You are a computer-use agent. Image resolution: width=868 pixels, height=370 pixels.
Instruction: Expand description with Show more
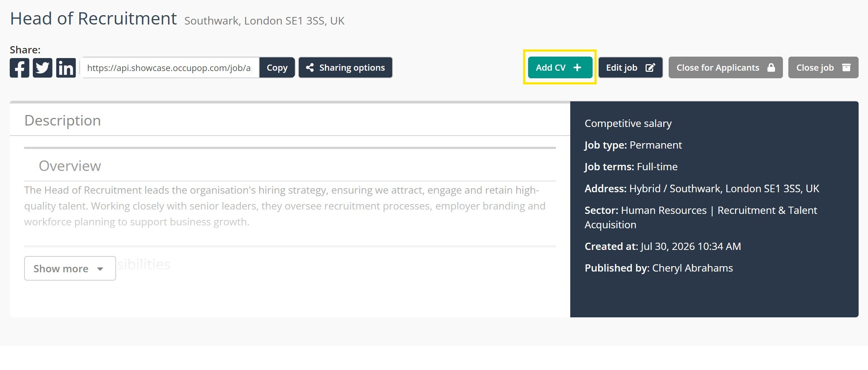coord(70,268)
